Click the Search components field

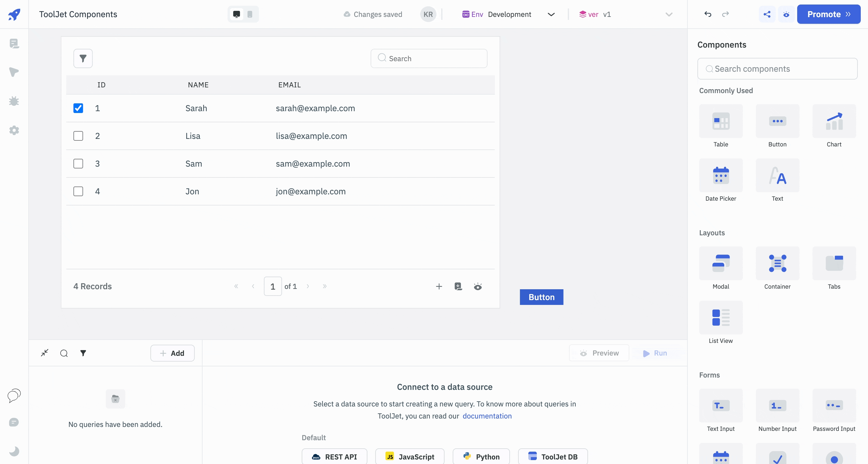click(x=777, y=69)
